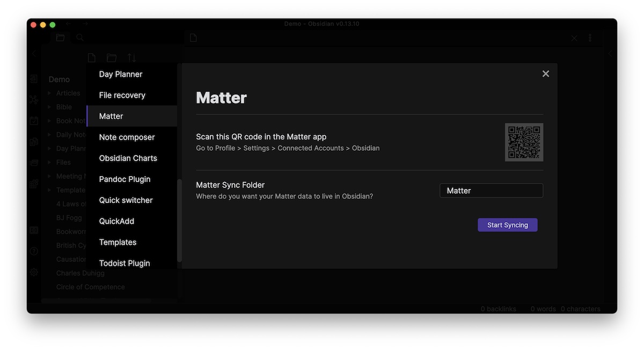Open help with the question mark icon
644x349 pixels.
(x=34, y=251)
